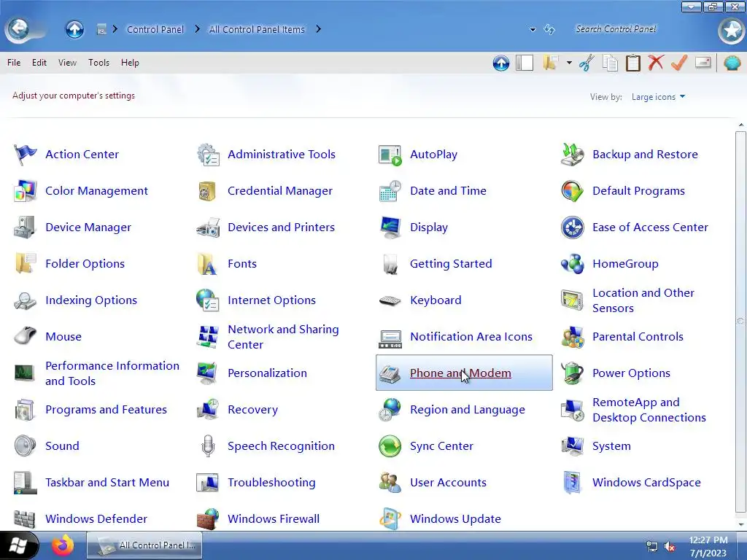Image resolution: width=747 pixels, height=560 pixels.
Task: Expand the arrow after Control Panel breadcrumb
Action: (196, 29)
